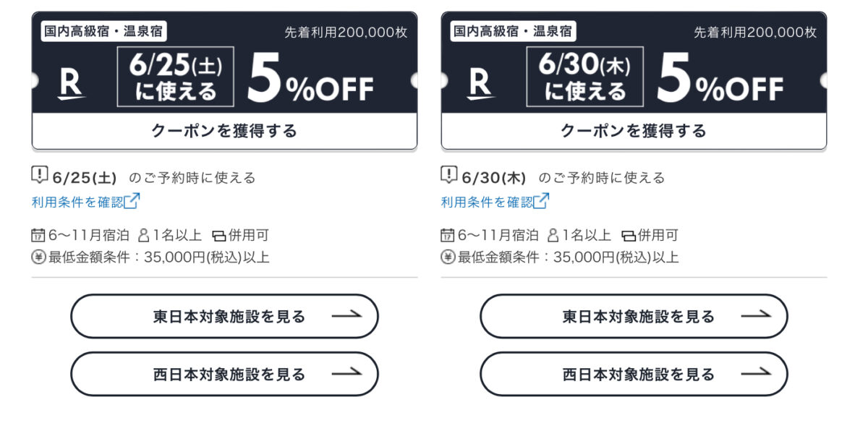Image resolution: width=868 pixels, height=431 pixels.
Task: Click person icon next to 1名以上 under 6/30
Action: point(553,235)
